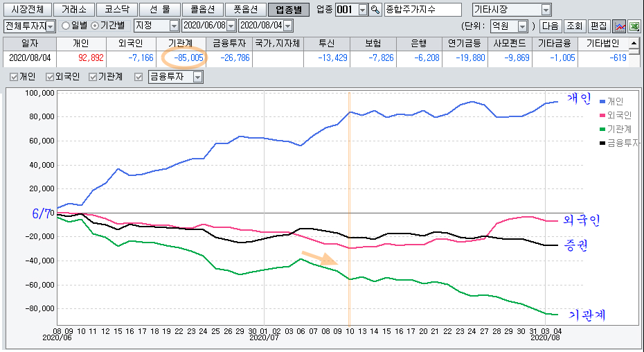Toggle the 개인 series checkbox
644x352 pixels.
pos(15,77)
